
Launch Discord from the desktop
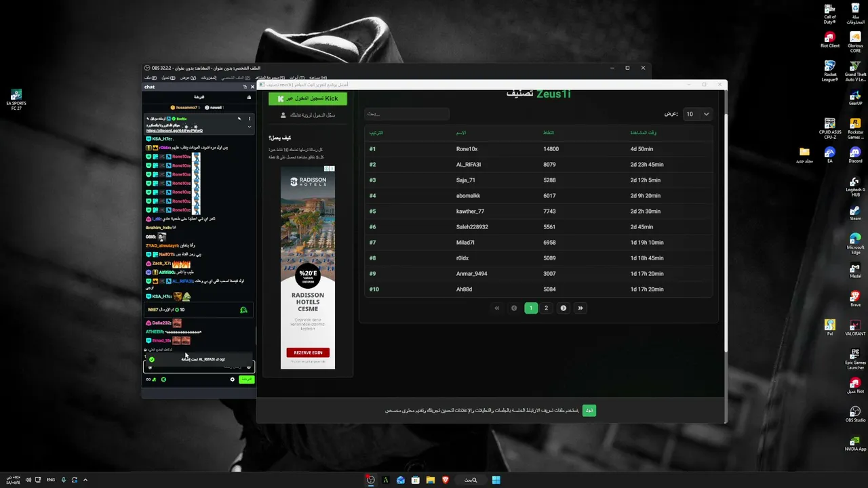tap(855, 155)
